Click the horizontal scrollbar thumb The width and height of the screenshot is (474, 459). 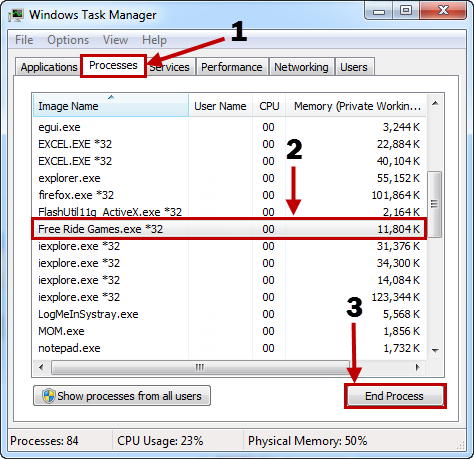[200, 367]
